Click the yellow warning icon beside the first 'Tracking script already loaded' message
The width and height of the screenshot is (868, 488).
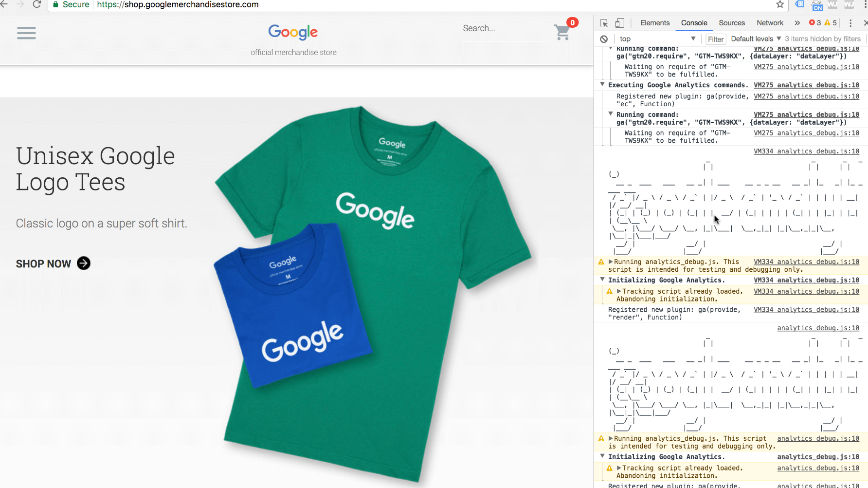coord(609,292)
